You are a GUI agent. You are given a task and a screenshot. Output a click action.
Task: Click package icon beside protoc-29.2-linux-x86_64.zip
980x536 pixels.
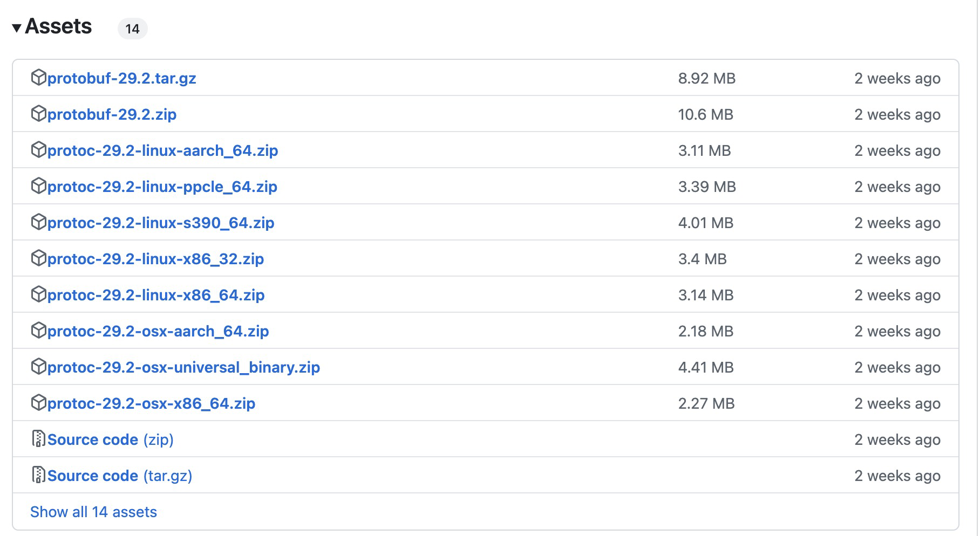pos(38,294)
